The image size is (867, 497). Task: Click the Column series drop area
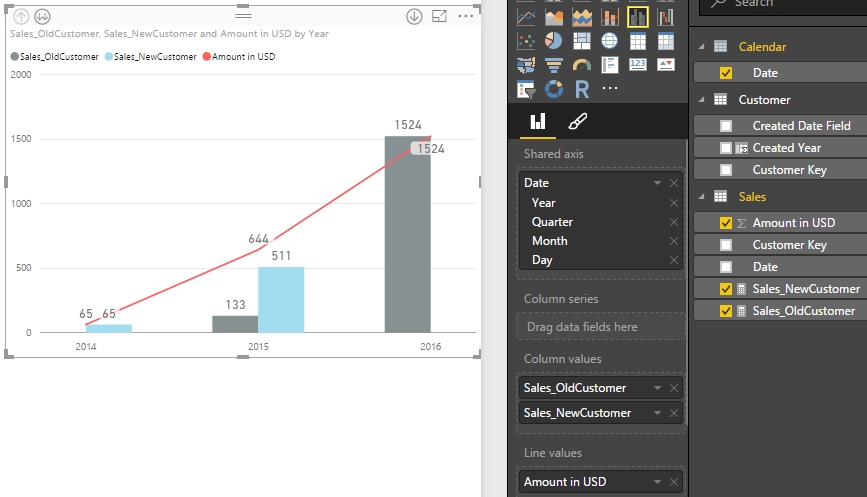(x=600, y=327)
